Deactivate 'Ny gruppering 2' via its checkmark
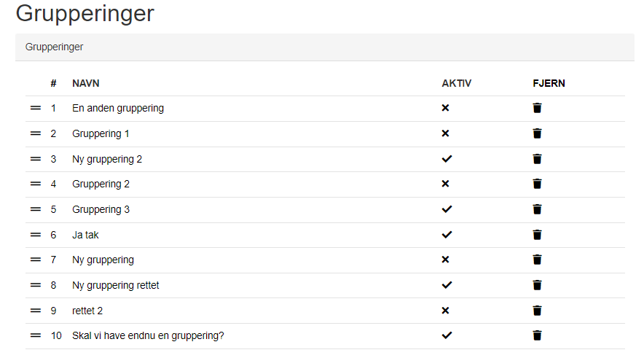Screen dimensions: 644x358 coord(447,159)
